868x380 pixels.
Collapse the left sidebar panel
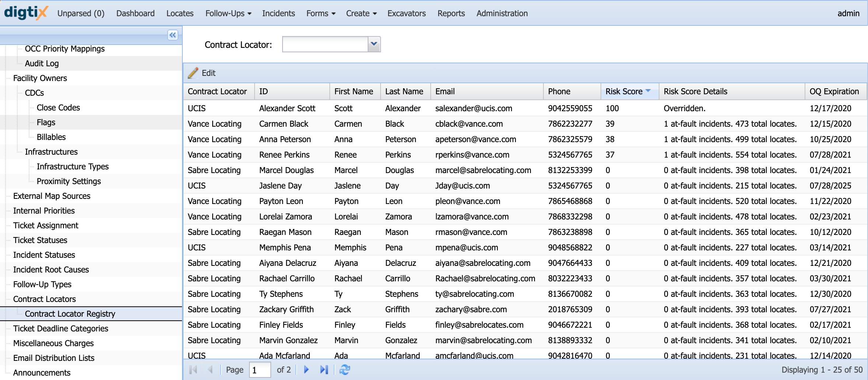pyautogui.click(x=172, y=35)
